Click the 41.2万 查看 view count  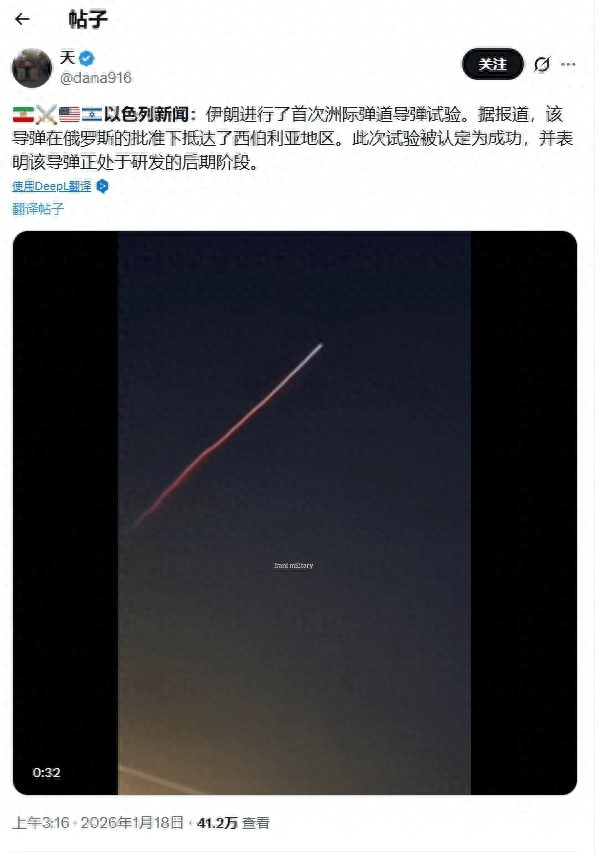point(233,823)
